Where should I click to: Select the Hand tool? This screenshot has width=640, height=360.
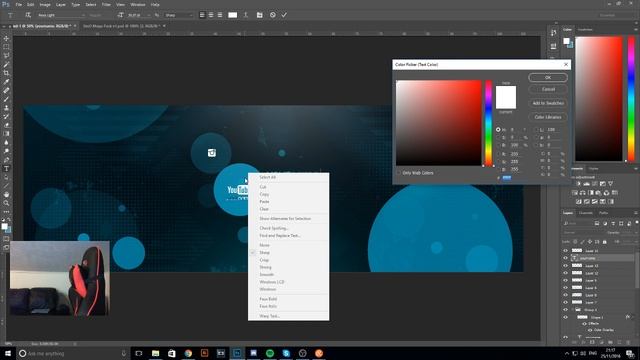click(6, 195)
